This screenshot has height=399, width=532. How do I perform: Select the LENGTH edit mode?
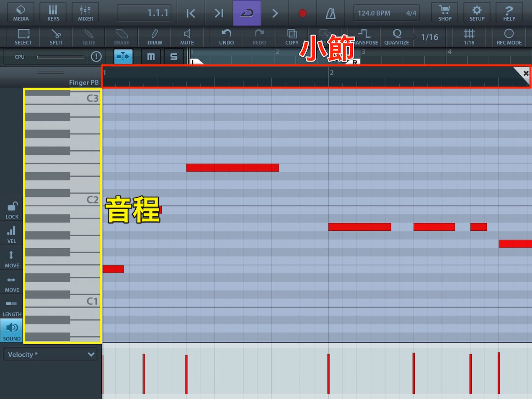tap(12, 308)
